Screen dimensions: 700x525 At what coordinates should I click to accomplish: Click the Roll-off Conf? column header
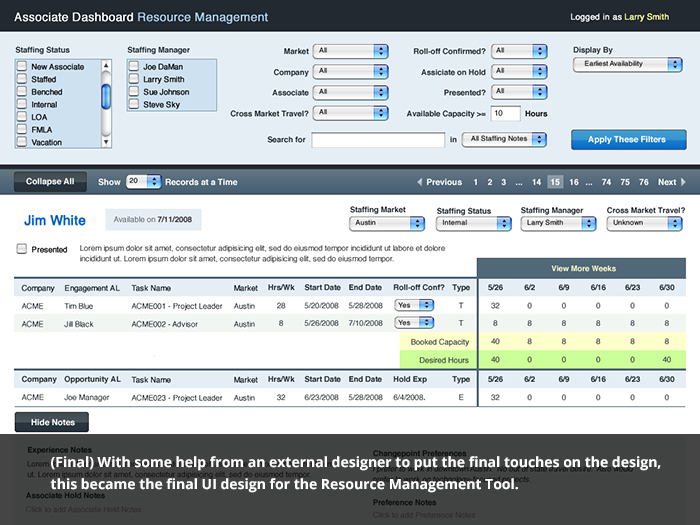(419, 288)
